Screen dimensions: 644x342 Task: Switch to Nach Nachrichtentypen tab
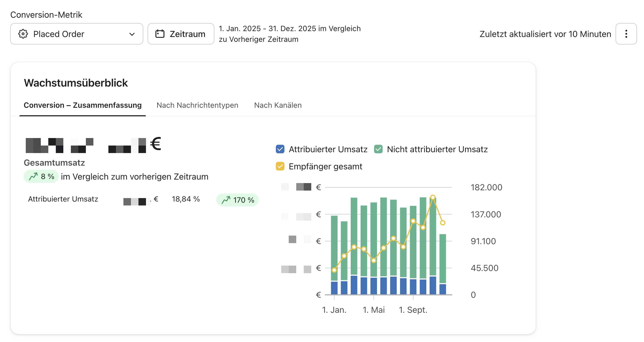(197, 105)
